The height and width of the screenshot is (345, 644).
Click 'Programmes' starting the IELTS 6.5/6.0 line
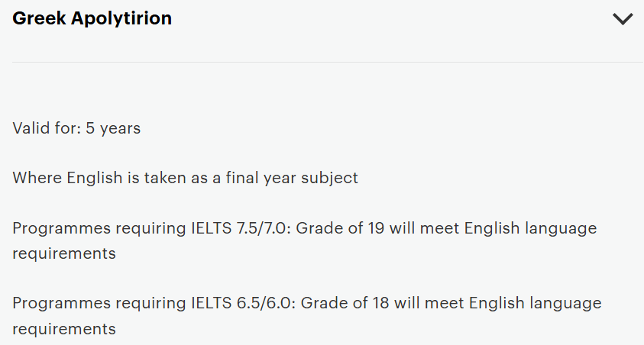[57, 303]
